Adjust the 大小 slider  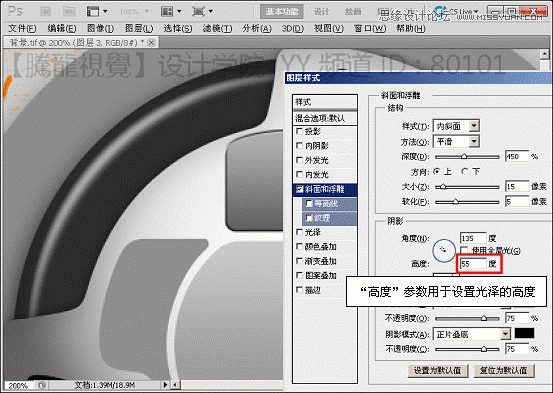click(x=467, y=187)
